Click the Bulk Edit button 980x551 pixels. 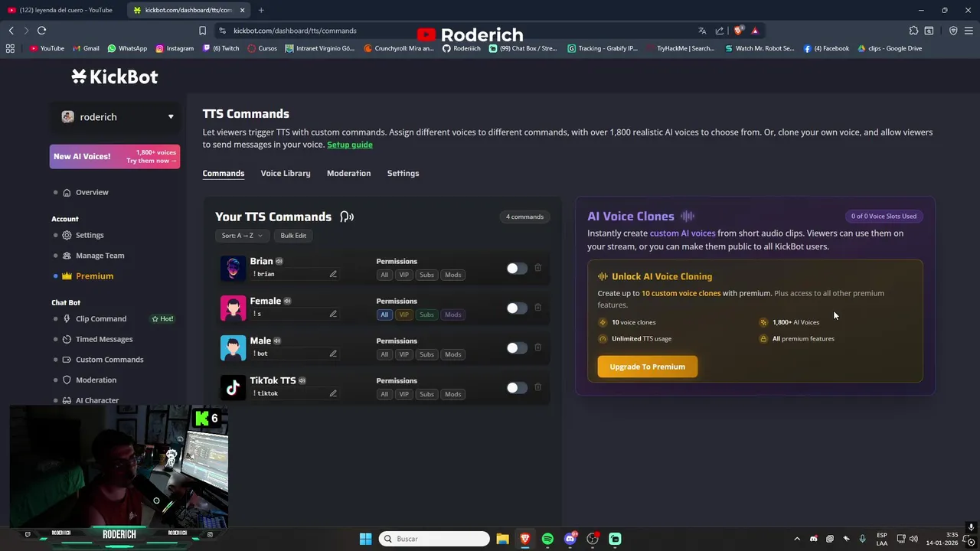click(x=293, y=236)
